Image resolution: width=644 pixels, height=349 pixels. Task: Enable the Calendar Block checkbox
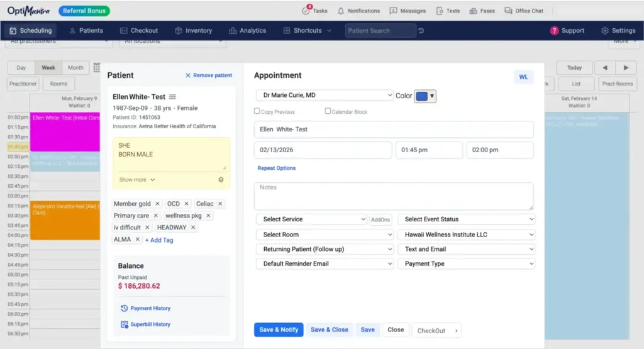[328, 111]
